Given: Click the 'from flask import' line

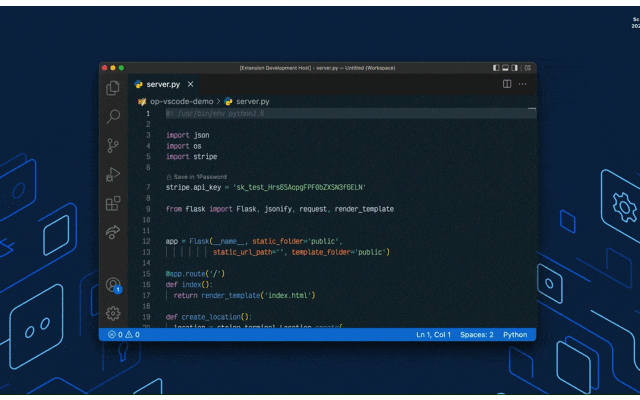Looking at the screenshot, I should 280,209.
